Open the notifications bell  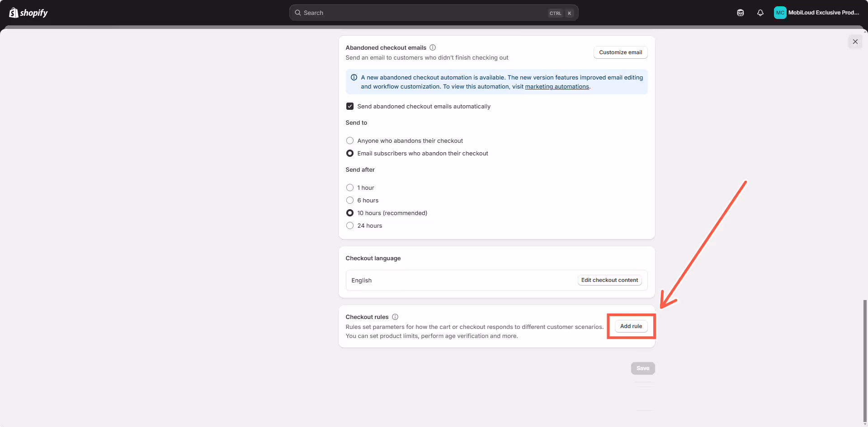pos(760,13)
